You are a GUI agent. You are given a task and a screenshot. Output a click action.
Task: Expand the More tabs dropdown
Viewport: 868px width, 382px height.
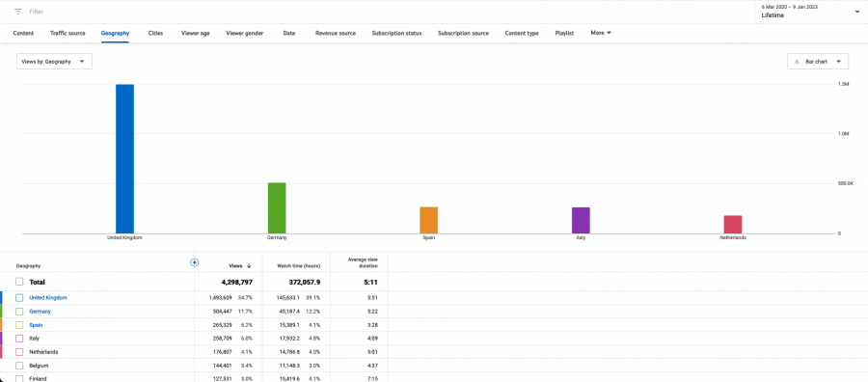601,33
